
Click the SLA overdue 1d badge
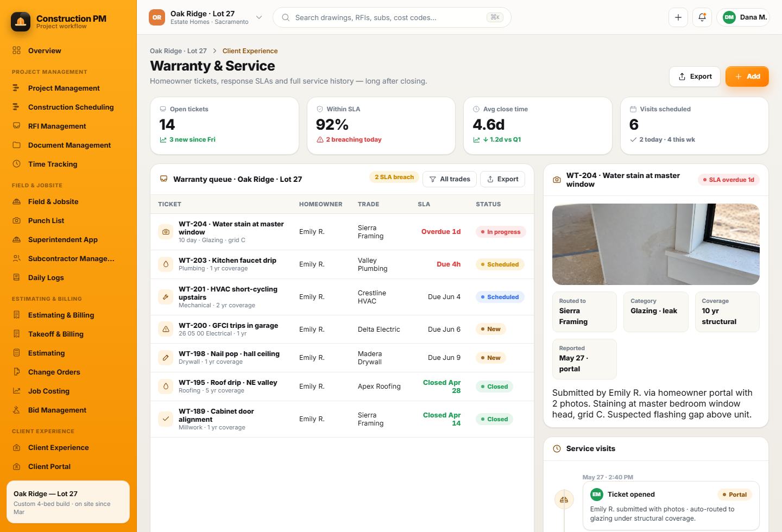pos(729,180)
